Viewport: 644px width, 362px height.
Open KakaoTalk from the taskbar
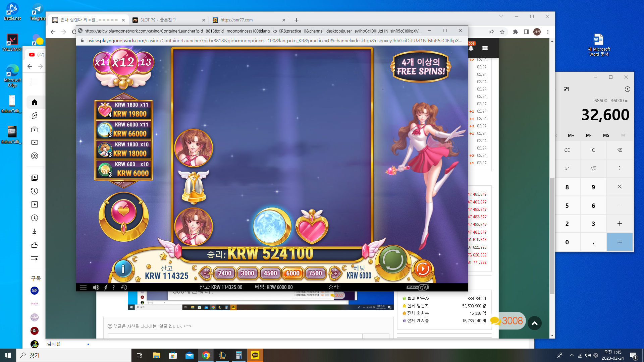click(x=255, y=355)
